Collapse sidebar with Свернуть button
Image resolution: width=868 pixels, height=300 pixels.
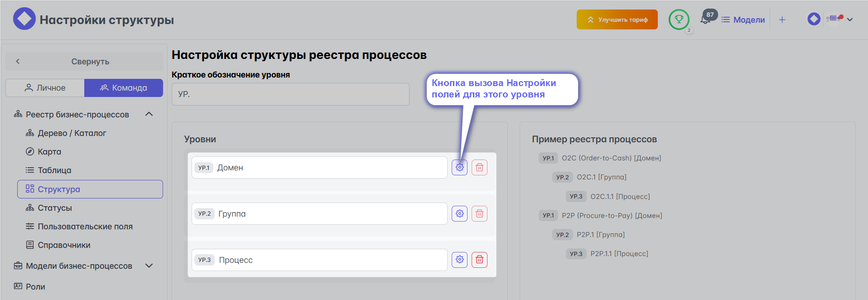(84, 61)
